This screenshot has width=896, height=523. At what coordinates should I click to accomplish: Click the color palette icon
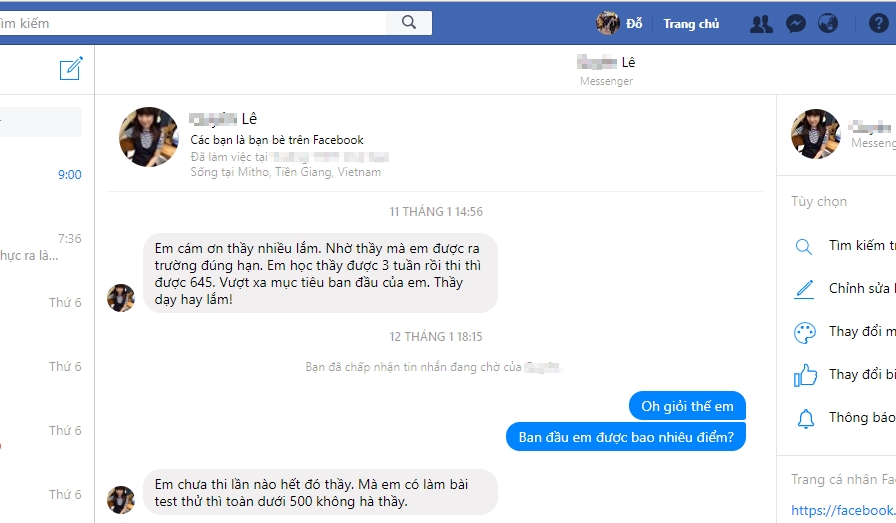[805, 332]
